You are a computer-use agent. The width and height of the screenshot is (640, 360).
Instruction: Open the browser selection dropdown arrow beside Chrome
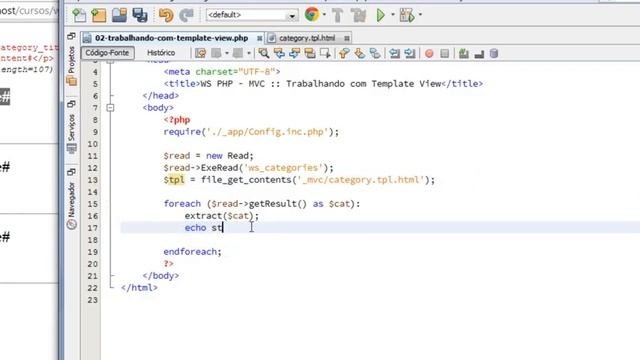pos(324,15)
